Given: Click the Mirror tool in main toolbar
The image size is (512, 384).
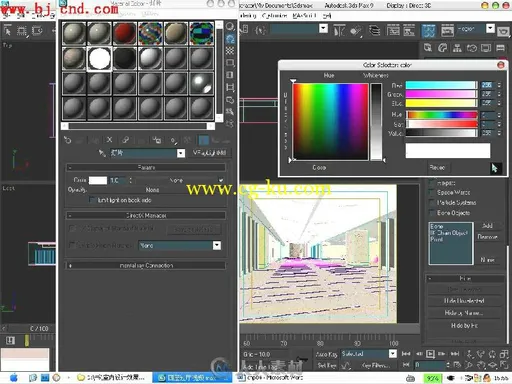Looking at the screenshot, I should tap(340, 31).
